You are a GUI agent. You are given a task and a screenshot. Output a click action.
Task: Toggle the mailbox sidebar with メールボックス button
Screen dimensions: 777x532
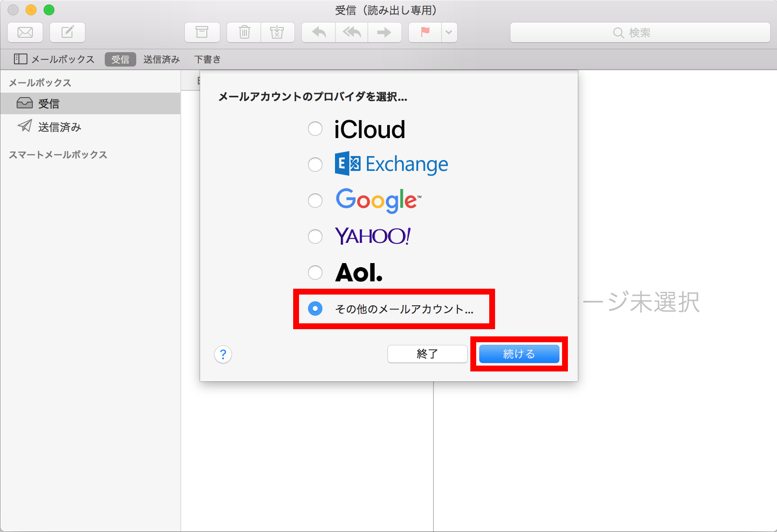pos(54,59)
